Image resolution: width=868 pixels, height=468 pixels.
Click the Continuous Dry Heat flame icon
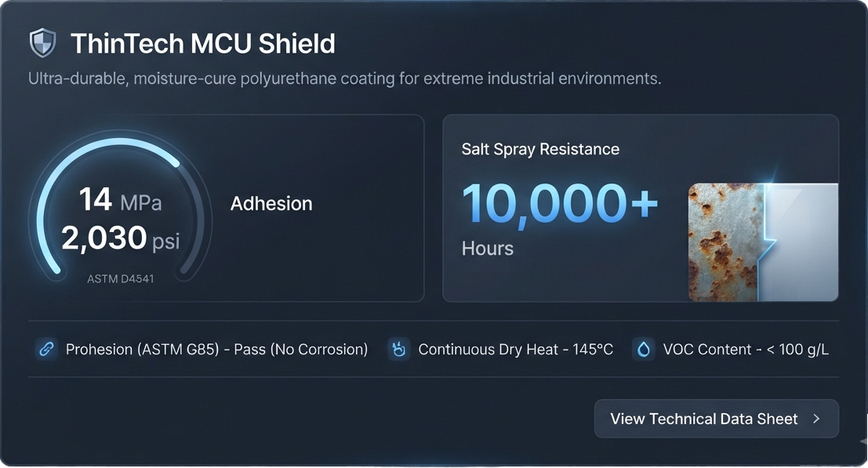(x=398, y=349)
